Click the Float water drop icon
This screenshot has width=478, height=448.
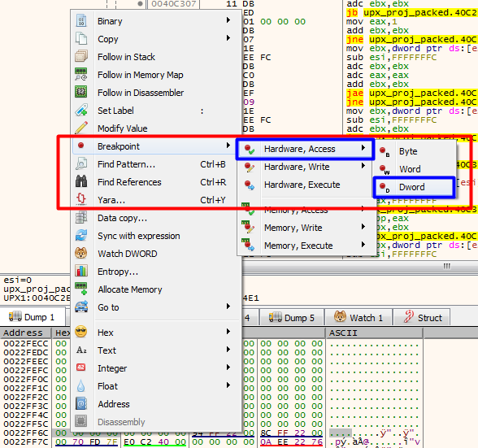coord(81,385)
